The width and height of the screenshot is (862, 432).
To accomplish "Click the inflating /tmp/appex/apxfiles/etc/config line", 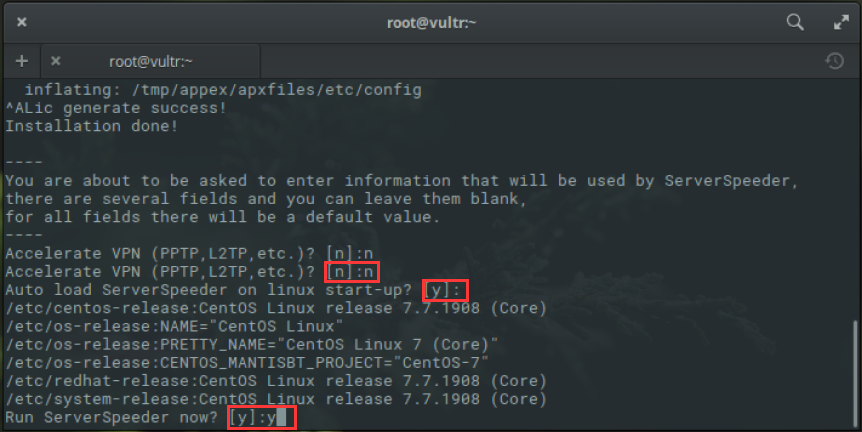I will coord(223,90).
